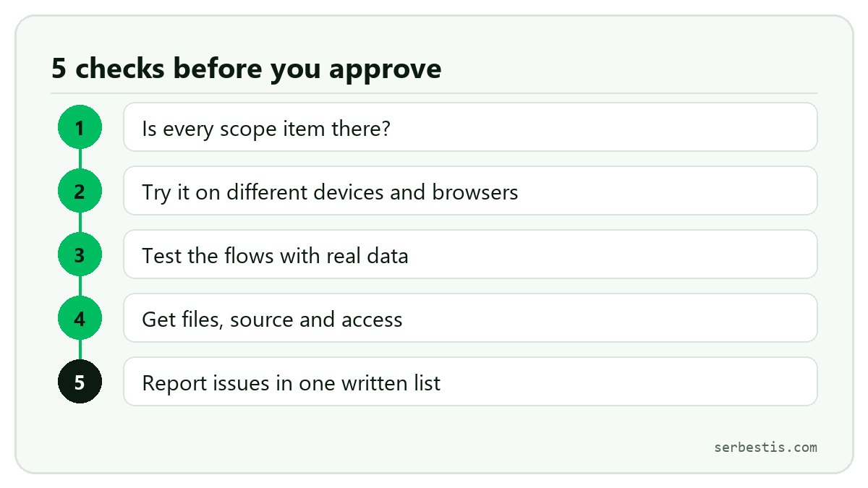Select the green number 2 circle
Viewport: 868px width, 488px height.
(80, 191)
